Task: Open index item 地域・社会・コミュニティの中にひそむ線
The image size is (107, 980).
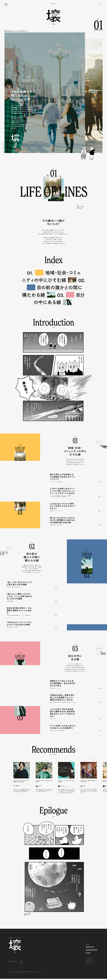Action: 51,276
